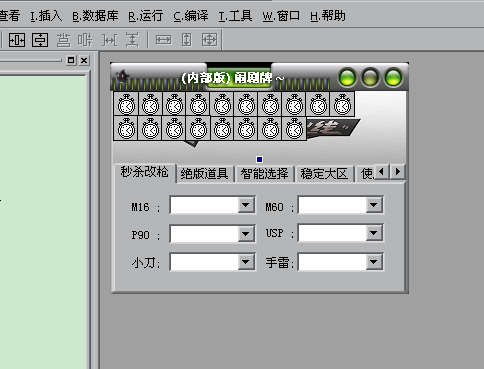Image resolution: width=484 pixels, height=369 pixels.
Task: Switch to the 稳定大区 tab
Action: coord(324,174)
